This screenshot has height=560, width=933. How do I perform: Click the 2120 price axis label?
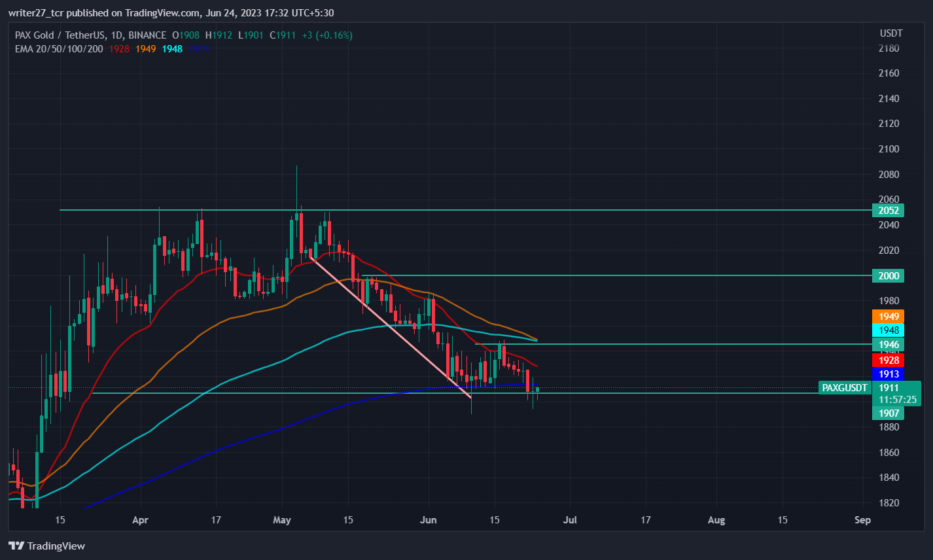pos(889,123)
